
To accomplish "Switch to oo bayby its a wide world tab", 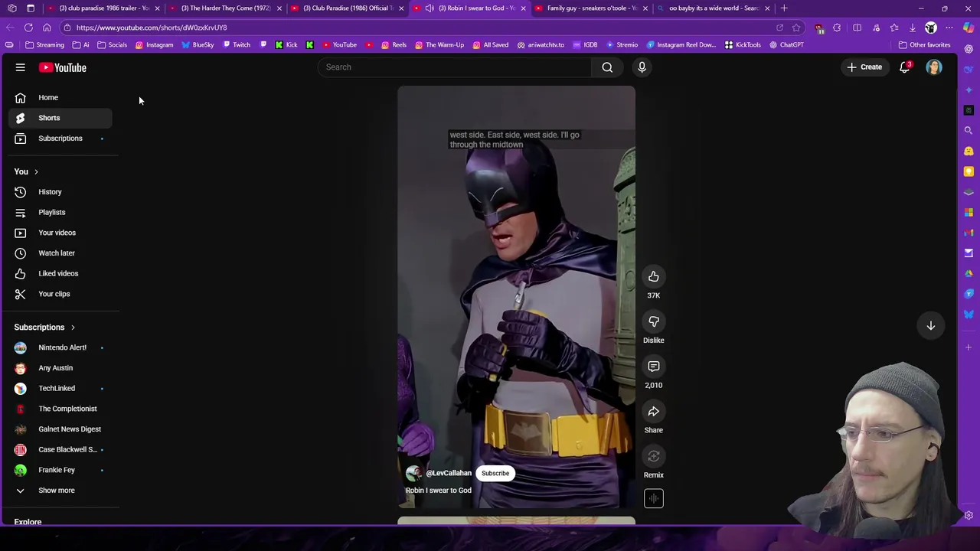I will pyautogui.click(x=712, y=8).
